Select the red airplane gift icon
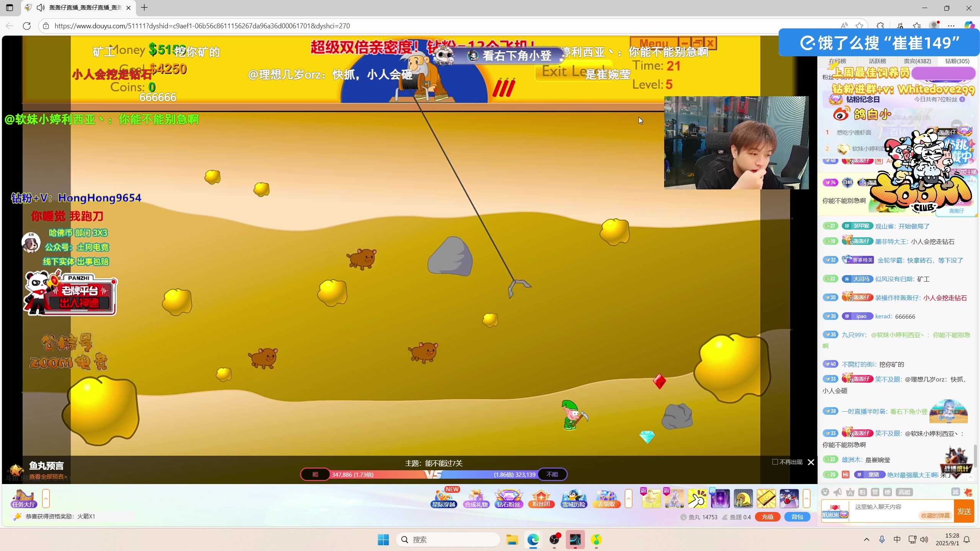The image size is (980, 551). coord(789,499)
